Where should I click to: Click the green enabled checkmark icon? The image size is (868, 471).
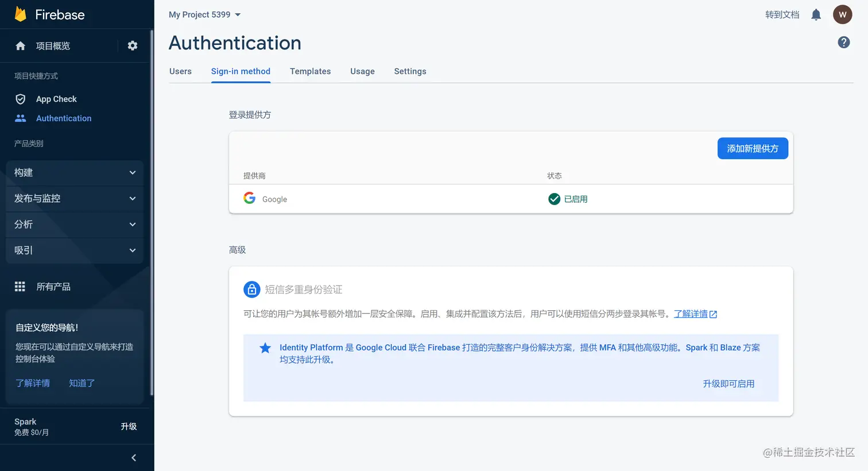(554, 199)
